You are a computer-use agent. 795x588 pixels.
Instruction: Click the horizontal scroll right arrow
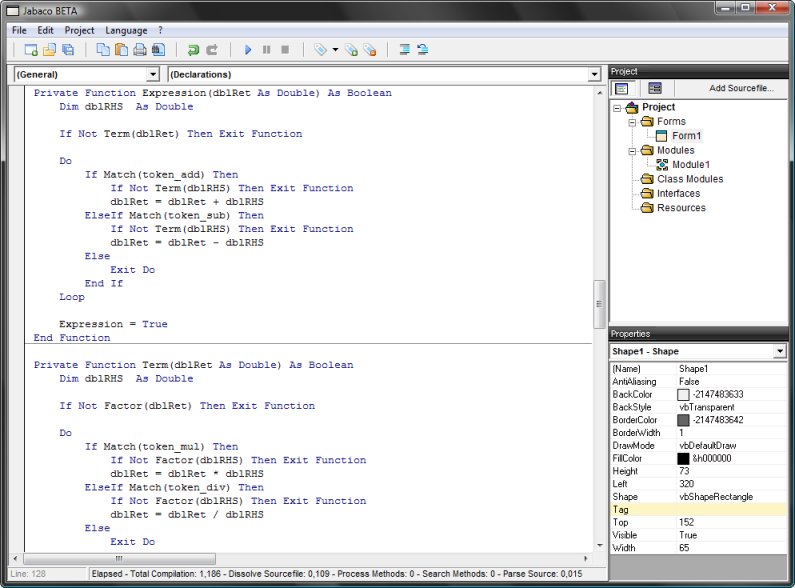point(586,559)
